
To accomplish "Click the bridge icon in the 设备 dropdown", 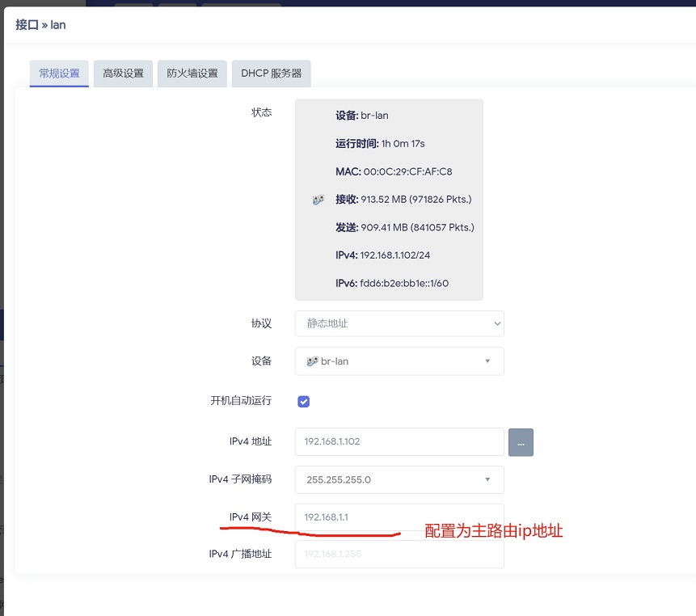I will (312, 361).
